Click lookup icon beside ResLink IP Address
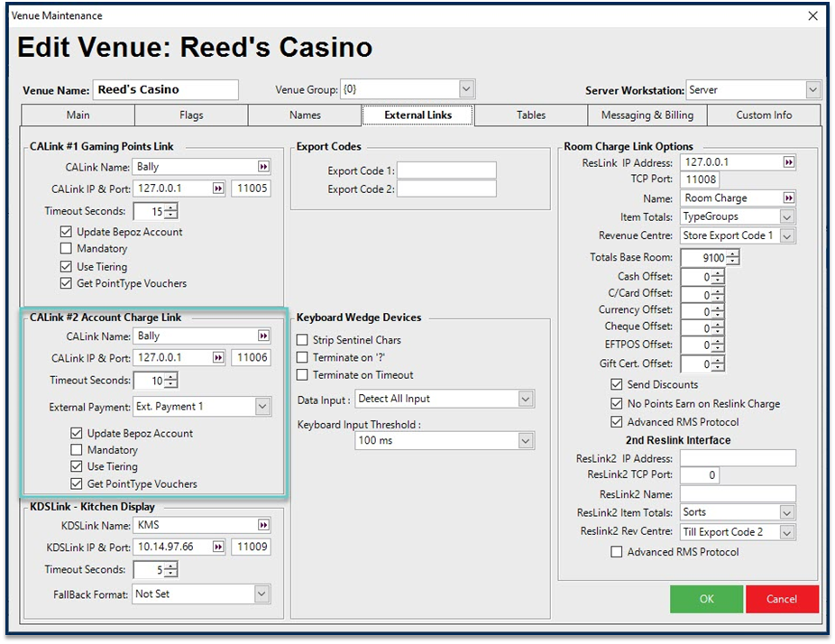This screenshot has width=835, height=644. tap(789, 163)
